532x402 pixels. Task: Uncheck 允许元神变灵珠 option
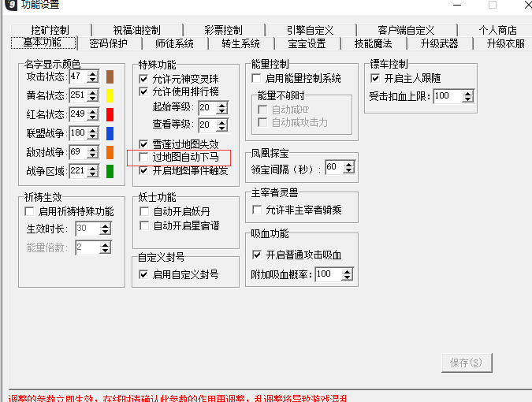[x=143, y=79]
